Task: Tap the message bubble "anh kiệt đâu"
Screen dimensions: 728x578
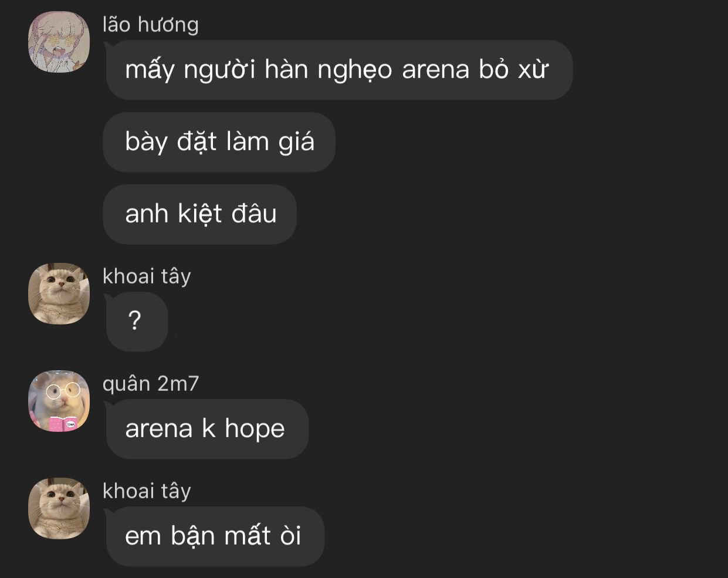Action: (200, 214)
